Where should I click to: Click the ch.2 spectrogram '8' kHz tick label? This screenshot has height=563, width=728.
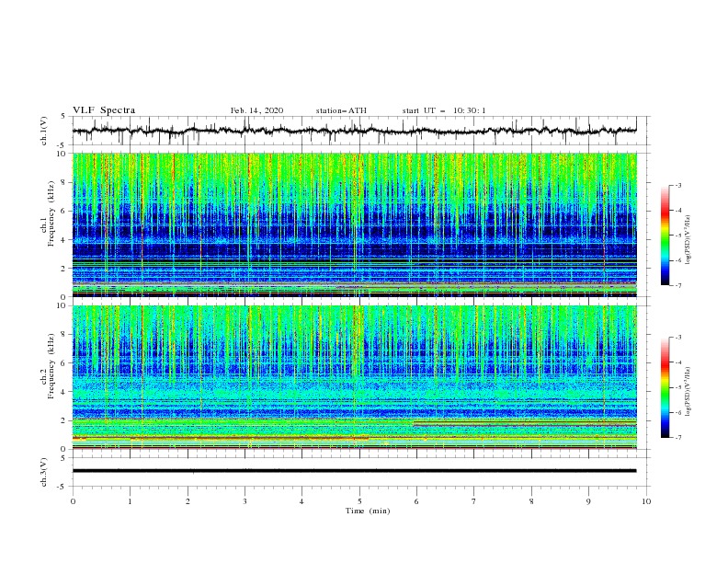(64, 335)
